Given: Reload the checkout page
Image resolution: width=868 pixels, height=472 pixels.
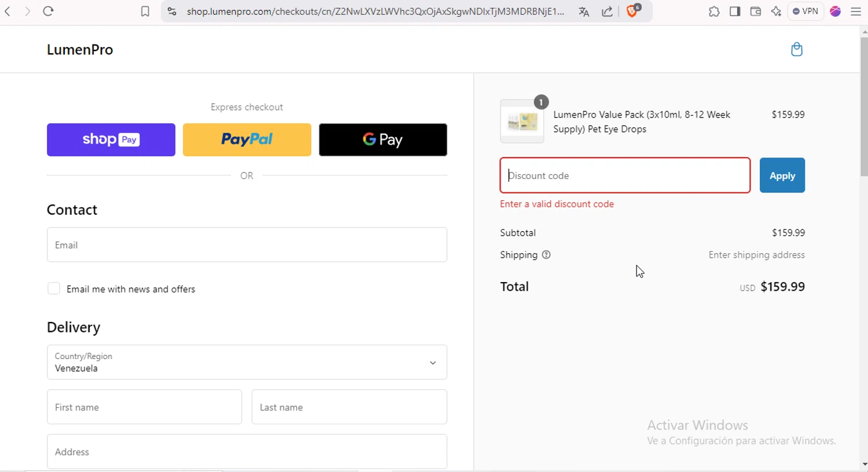Looking at the screenshot, I should point(48,11).
